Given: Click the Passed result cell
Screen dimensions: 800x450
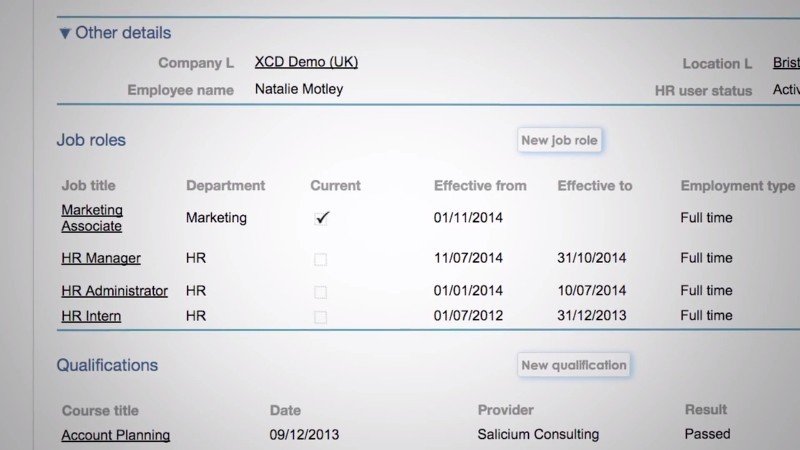Looking at the screenshot, I should tap(707, 434).
